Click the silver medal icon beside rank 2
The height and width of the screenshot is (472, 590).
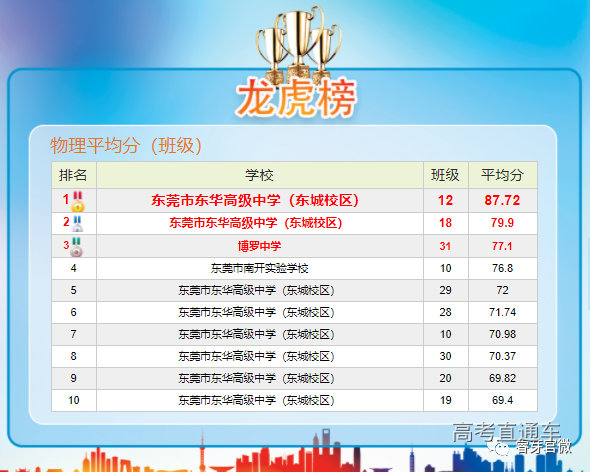coord(77,224)
